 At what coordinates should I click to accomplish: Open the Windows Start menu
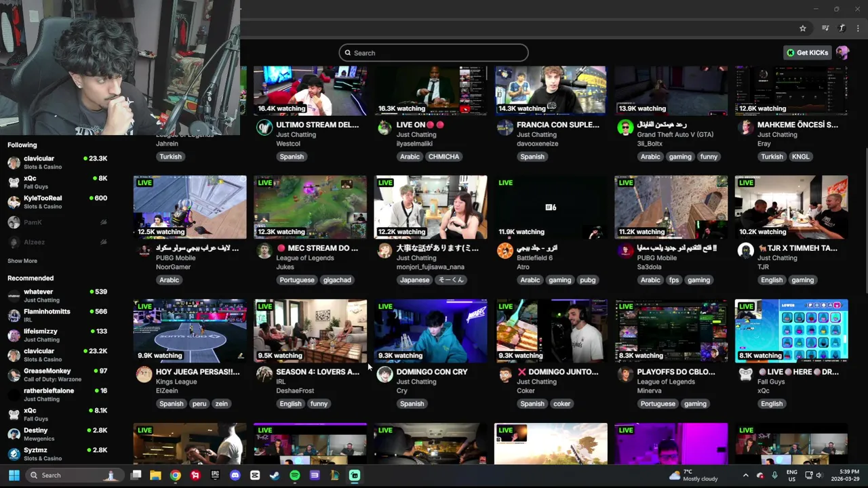14,475
